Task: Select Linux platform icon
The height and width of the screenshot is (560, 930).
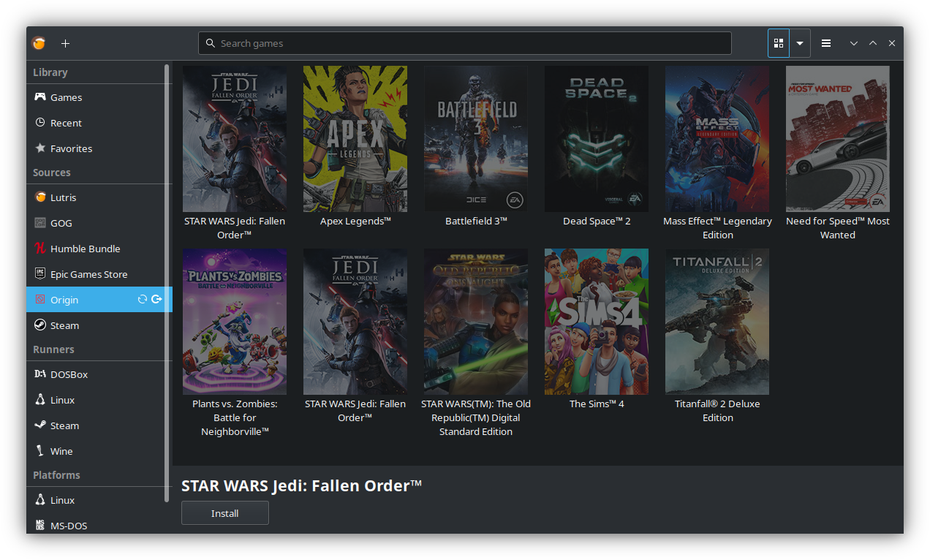Action: 40,500
